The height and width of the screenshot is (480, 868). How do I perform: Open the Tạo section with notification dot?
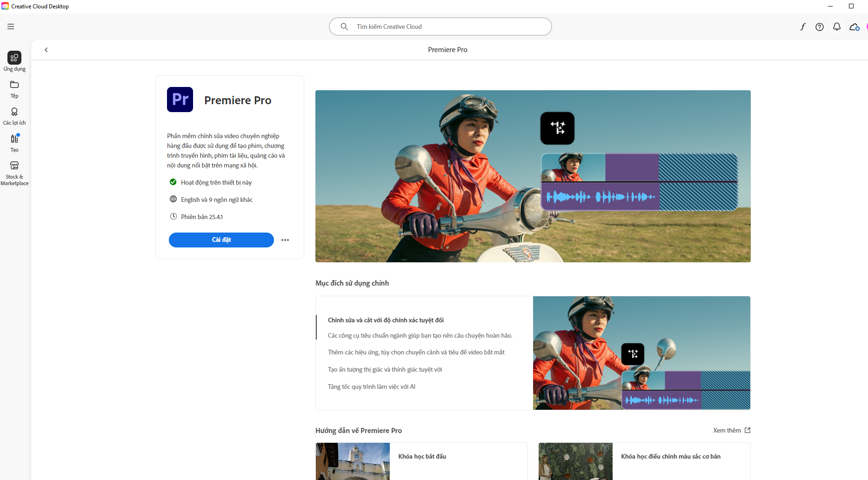pyautogui.click(x=14, y=142)
